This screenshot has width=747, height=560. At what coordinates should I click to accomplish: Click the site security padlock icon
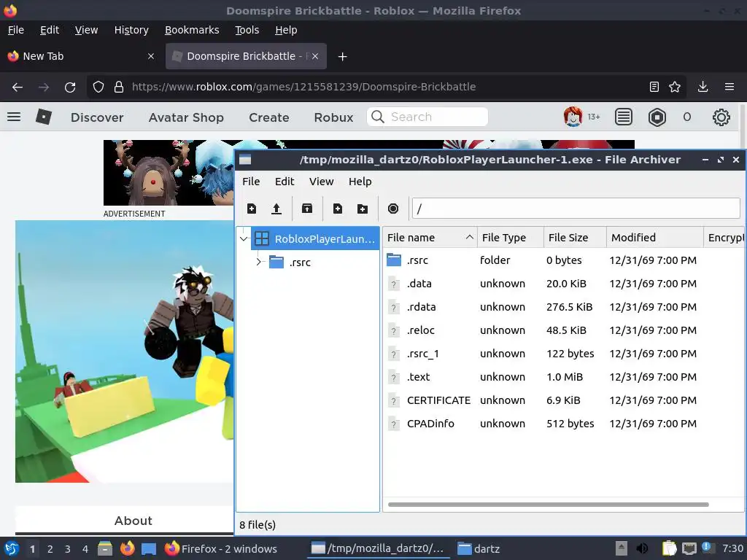(x=119, y=87)
